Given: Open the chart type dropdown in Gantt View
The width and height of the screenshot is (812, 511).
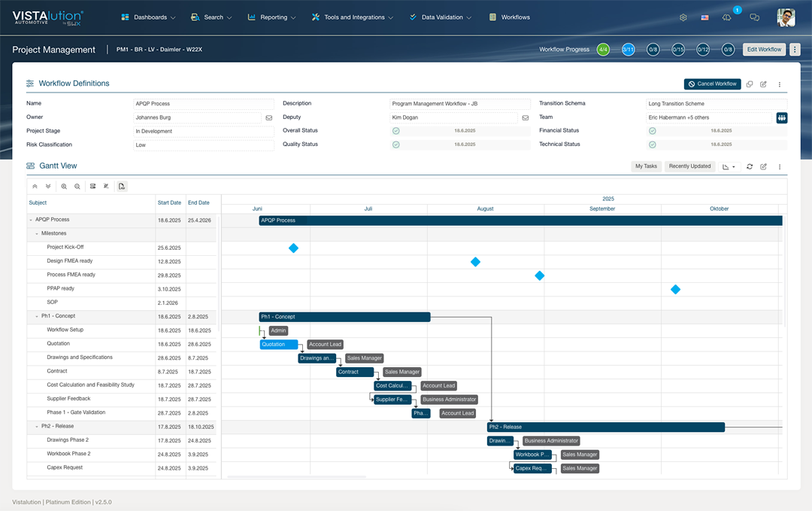Looking at the screenshot, I should click(729, 166).
